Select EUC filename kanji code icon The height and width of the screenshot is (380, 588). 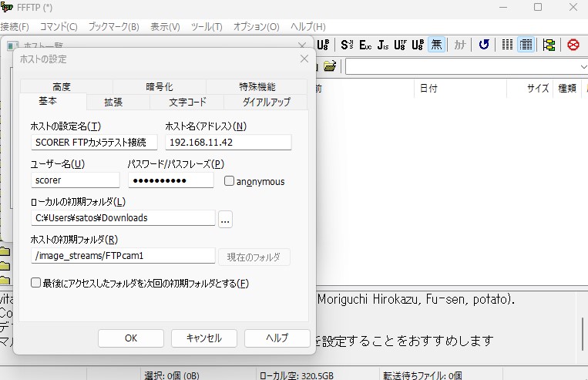365,45
